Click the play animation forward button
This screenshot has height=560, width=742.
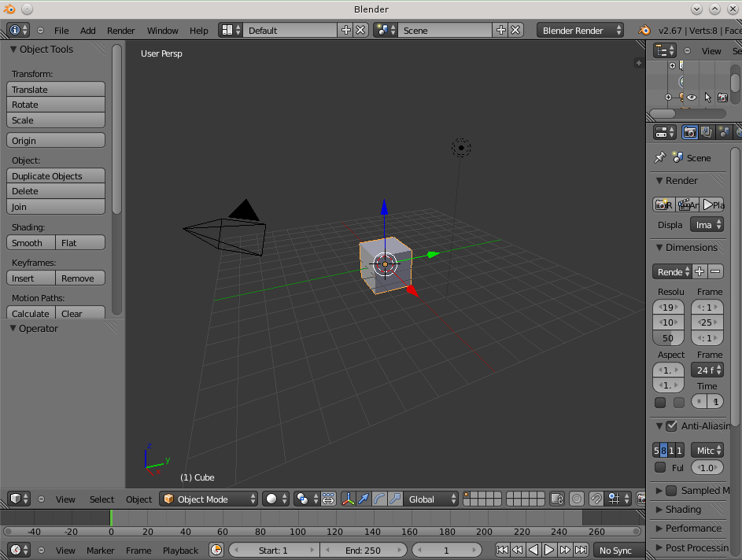[549, 551]
